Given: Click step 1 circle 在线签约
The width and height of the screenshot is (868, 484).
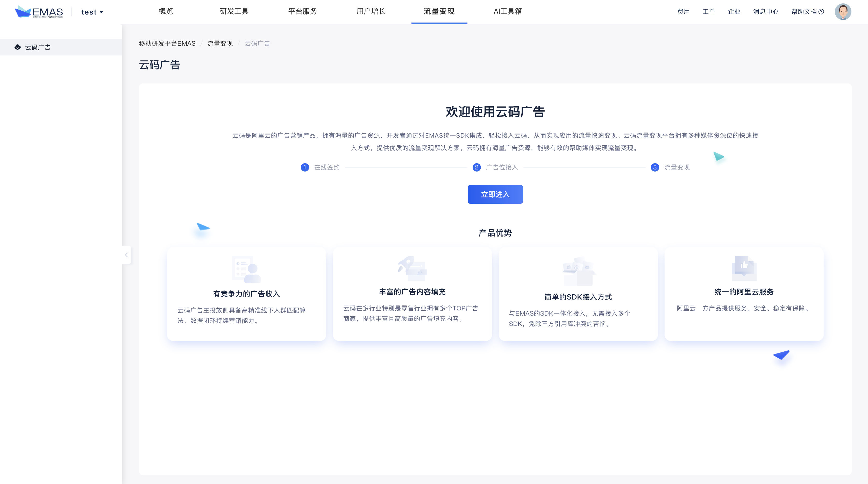Looking at the screenshot, I should pyautogui.click(x=305, y=167).
